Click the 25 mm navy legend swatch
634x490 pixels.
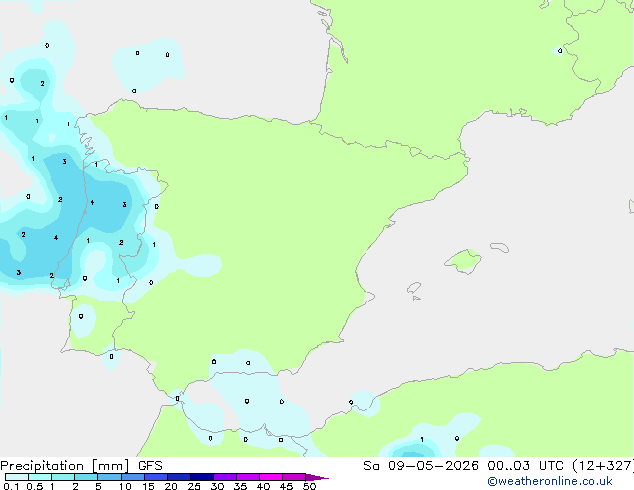point(202,477)
